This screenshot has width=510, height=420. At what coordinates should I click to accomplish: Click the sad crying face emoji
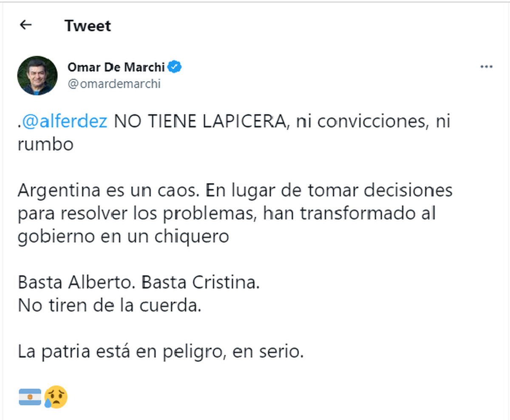(56, 397)
